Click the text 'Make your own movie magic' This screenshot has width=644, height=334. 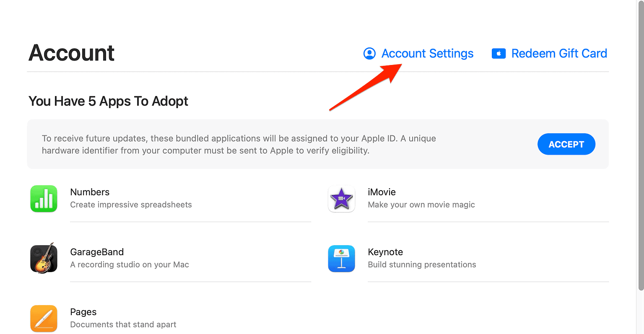tap(421, 205)
